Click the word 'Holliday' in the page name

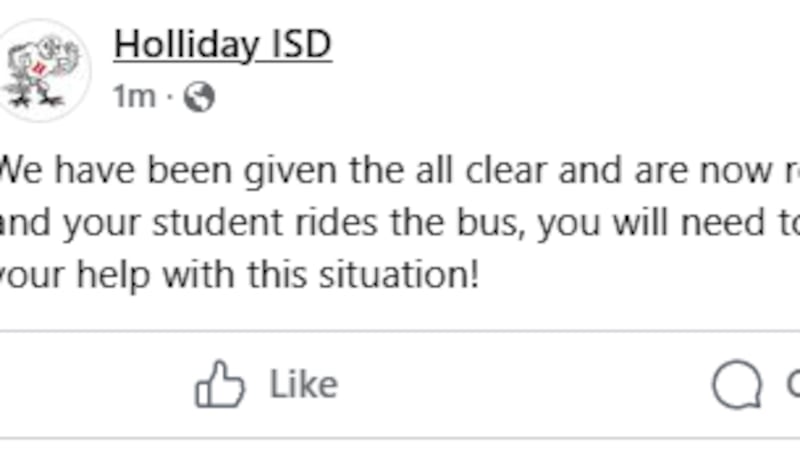pos(184,44)
